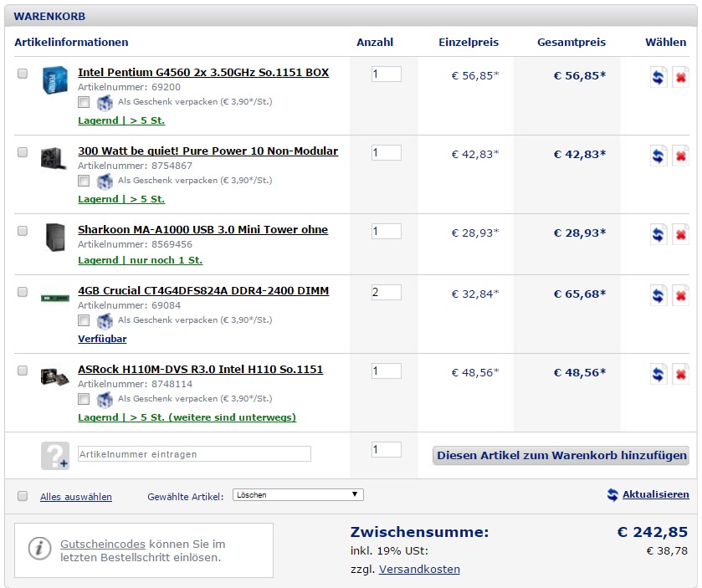Click the Alles auswählen link
Screen dimensions: 702x588
tap(76, 497)
